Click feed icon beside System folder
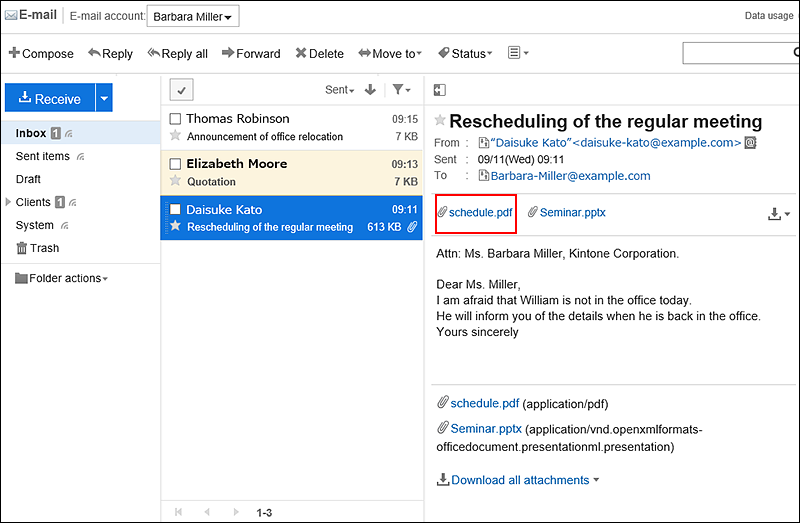The image size is (800, 523). (x=65, y=226)
